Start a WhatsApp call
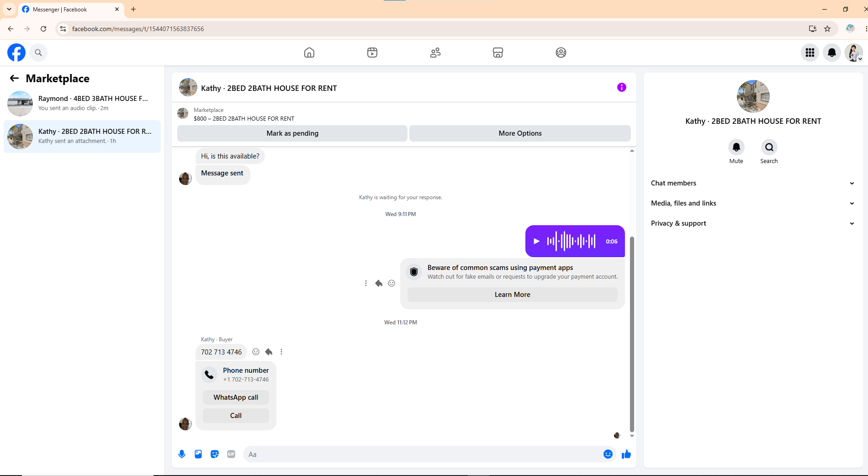The height and width of the screenshot is (476, 868). coord(236,397)
